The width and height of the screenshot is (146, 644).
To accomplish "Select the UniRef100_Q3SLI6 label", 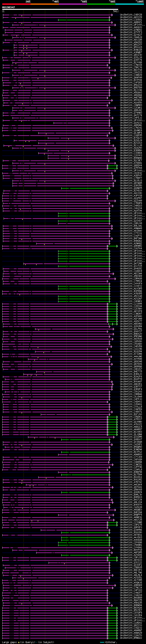I will (x=131, y=58).
